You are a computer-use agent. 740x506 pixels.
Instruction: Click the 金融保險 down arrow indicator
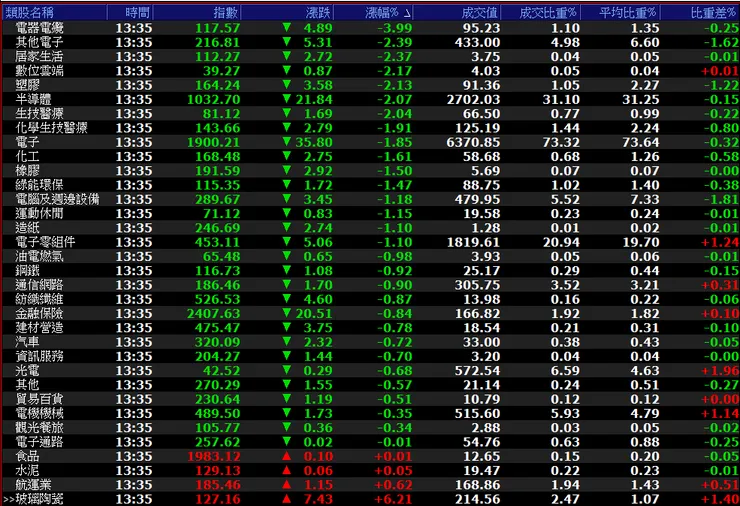pyautogui.click(x=286, y=313)
